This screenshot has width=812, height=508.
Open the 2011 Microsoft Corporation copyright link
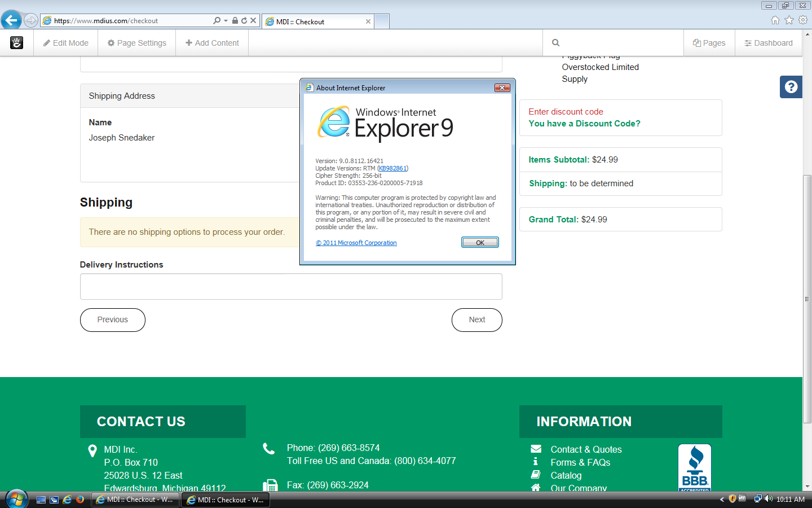click(356, 243)
